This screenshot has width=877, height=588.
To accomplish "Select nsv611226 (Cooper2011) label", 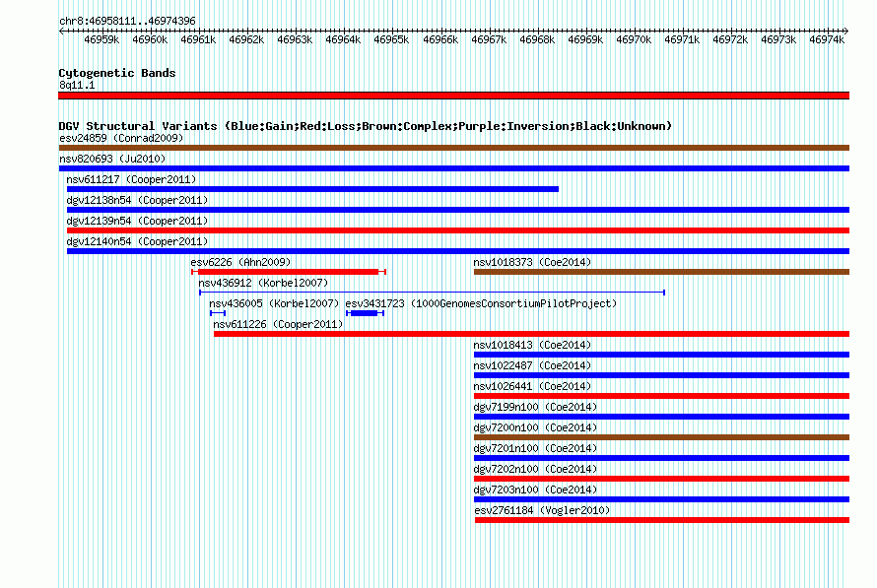I will click(278, 324).
